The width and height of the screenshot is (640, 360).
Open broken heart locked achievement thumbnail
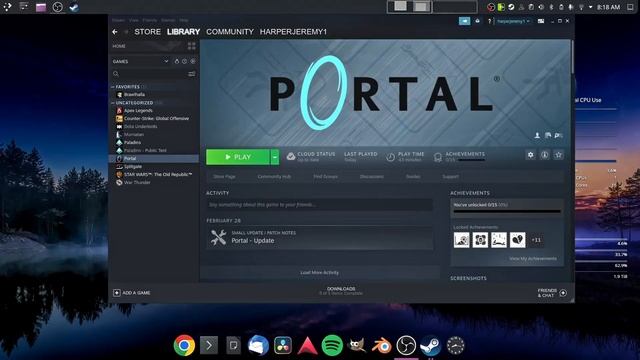tap(518, 240)
